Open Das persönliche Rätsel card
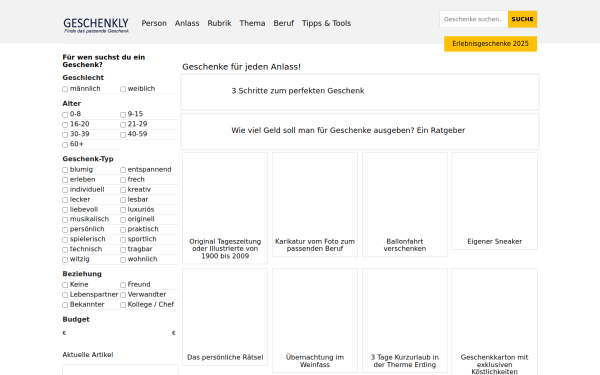 click(x=225, y=317)
